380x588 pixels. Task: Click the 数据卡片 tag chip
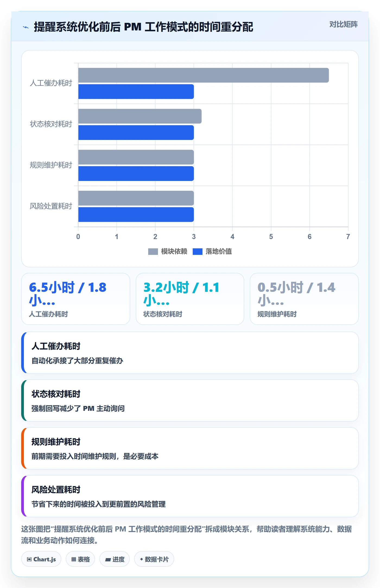click(154, 559)
